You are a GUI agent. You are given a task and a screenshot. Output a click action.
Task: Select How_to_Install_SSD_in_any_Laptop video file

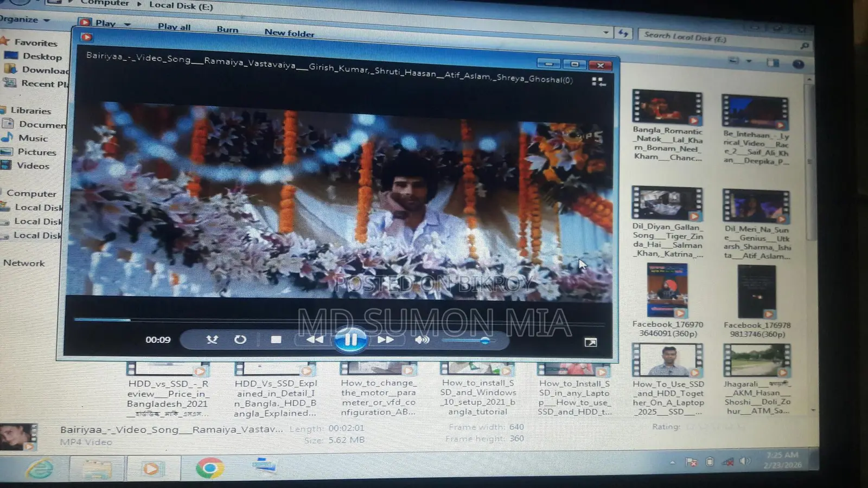pos(574,390)
